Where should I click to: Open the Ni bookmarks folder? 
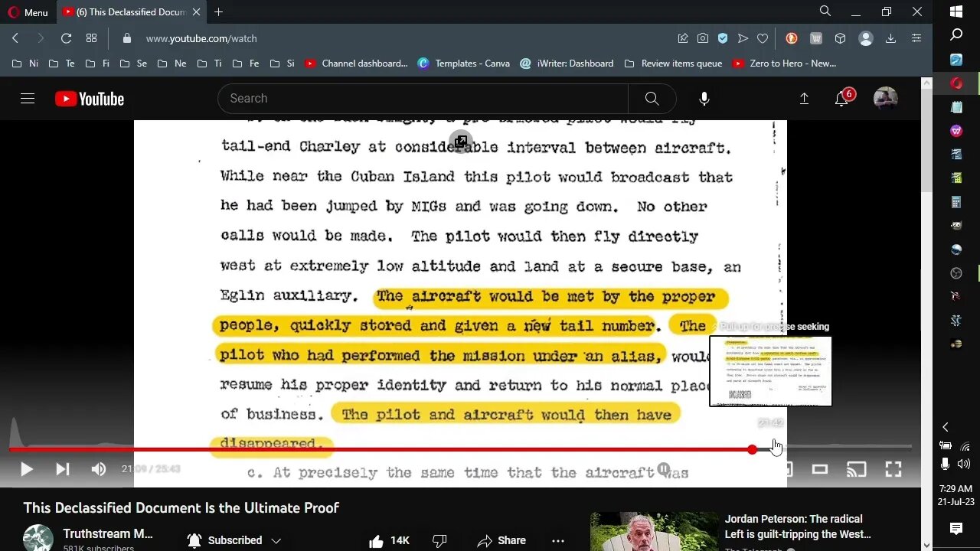point(25,64)
